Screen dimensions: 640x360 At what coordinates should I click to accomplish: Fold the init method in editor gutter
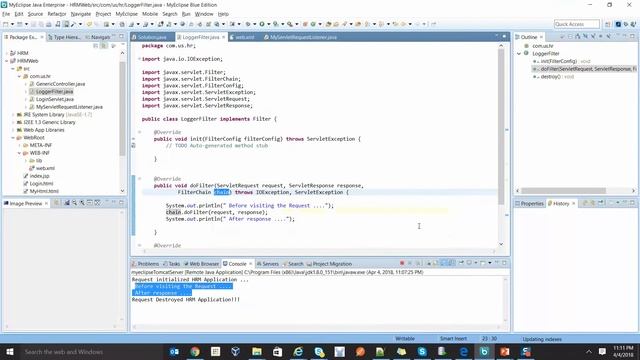140,132
